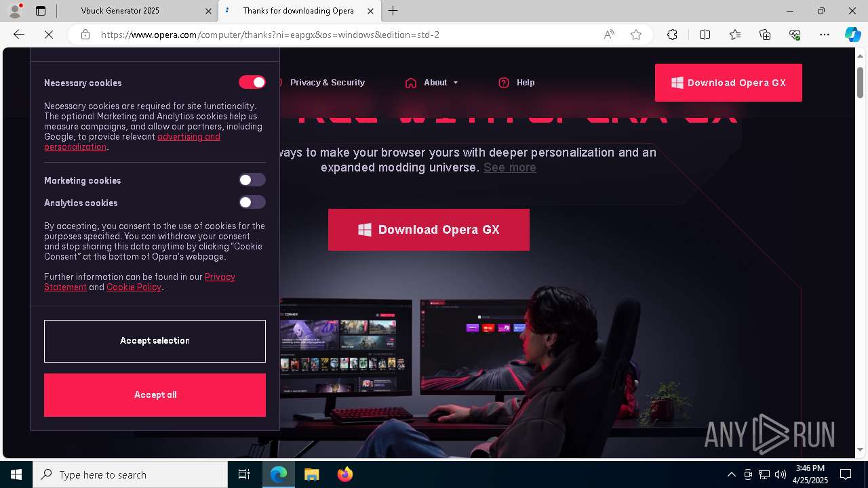
Task: Open the tab actions menu icon
Action: [x=41, y=11]
